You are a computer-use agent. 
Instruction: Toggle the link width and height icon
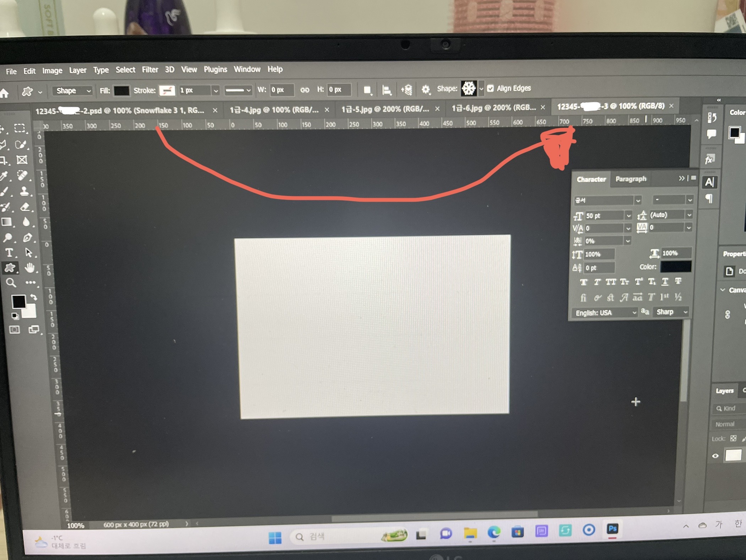pyautogui.click(x=305, y=90)
